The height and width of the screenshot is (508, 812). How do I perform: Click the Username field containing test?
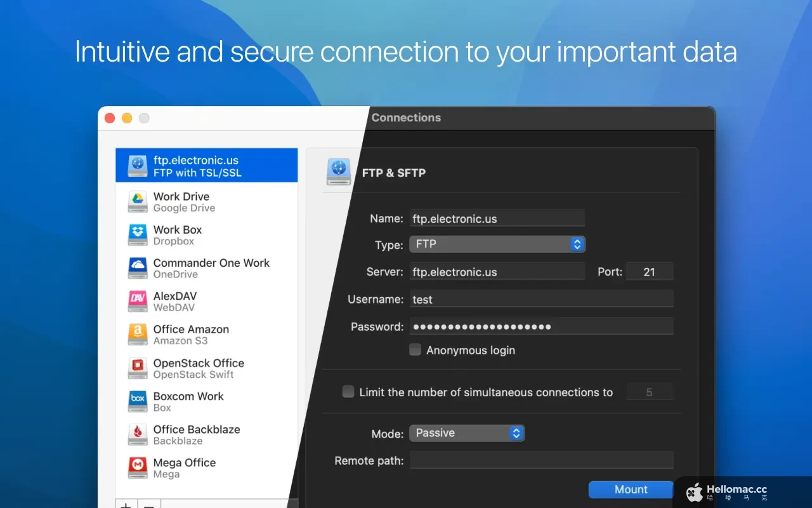(x=541, y=299)
